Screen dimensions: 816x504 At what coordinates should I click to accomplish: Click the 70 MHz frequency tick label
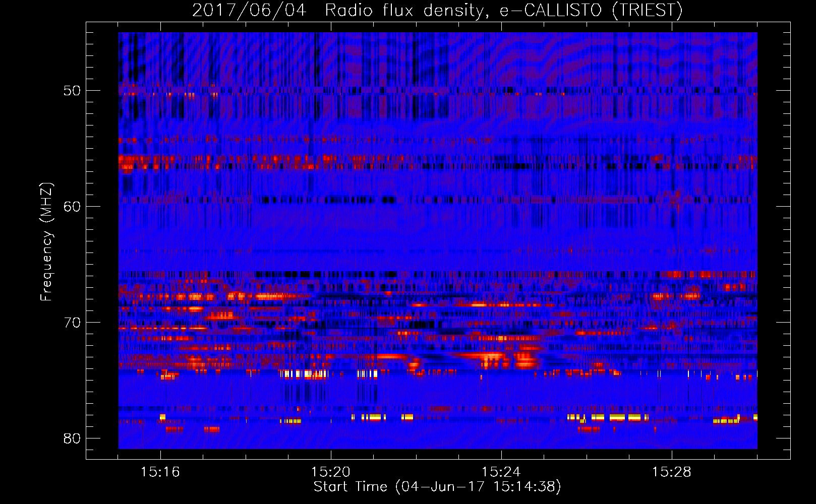(72, 323)
